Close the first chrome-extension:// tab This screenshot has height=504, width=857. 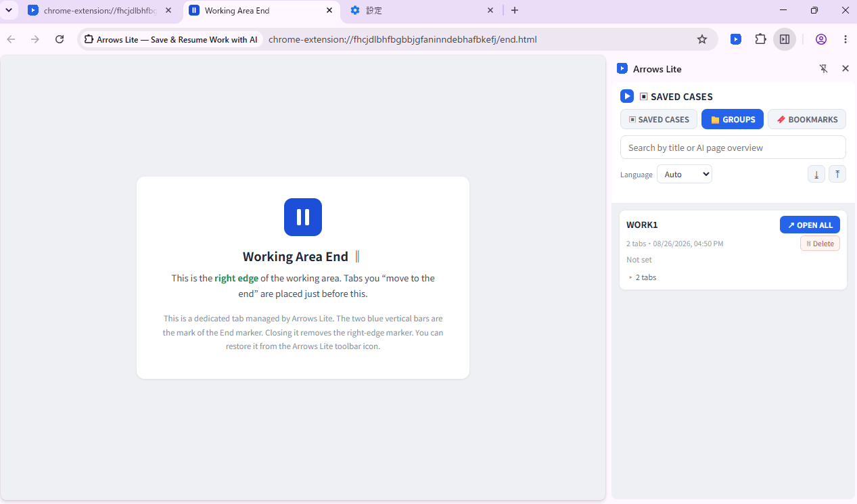pyautogui.click(x=168, y=10)
